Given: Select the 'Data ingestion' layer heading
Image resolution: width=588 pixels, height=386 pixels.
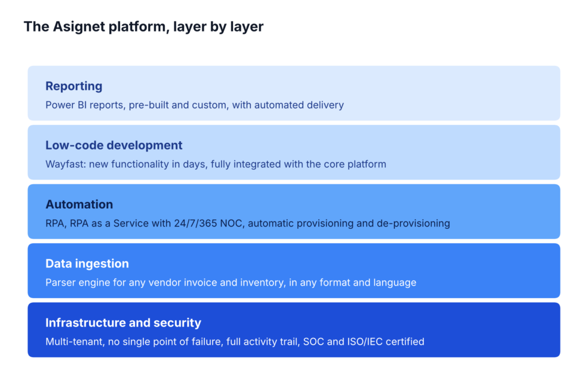Looking at the screenshot, I should [x=87, y=264].
